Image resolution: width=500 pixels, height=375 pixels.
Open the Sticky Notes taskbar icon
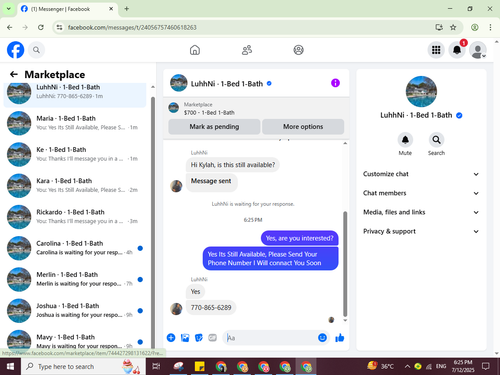coord(199,366)
